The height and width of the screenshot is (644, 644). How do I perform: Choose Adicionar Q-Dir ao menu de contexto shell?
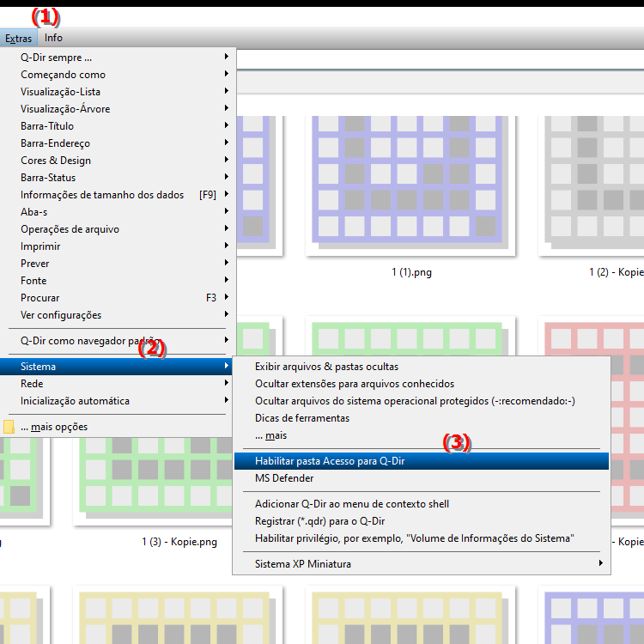pyautogui.click(x=422, y=504)
